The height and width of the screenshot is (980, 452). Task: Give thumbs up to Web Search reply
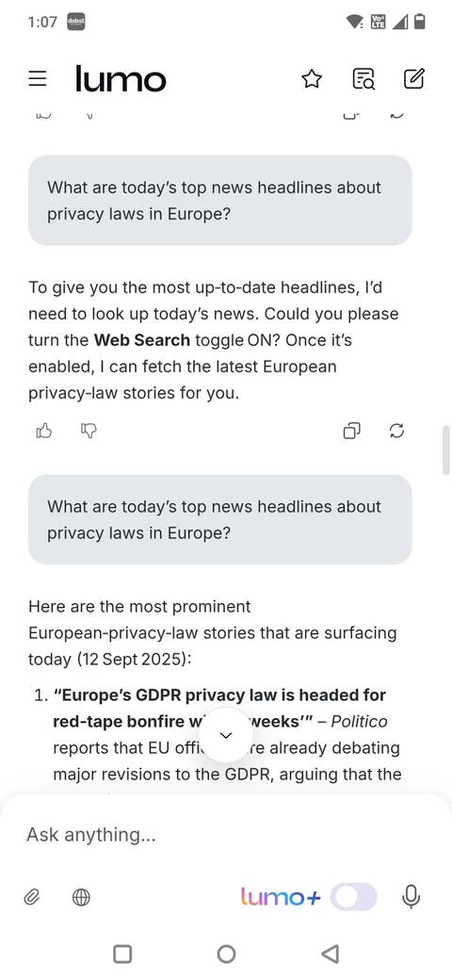point(43,431)
